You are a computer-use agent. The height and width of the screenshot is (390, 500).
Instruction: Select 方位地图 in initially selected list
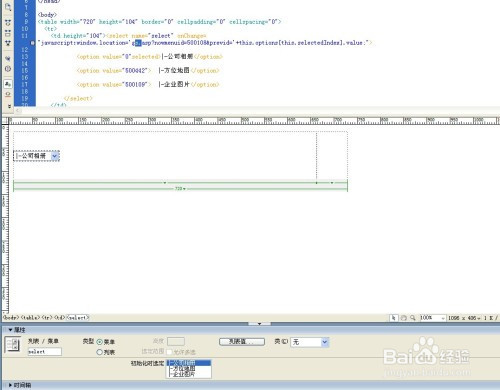click(x=189, y=368)
